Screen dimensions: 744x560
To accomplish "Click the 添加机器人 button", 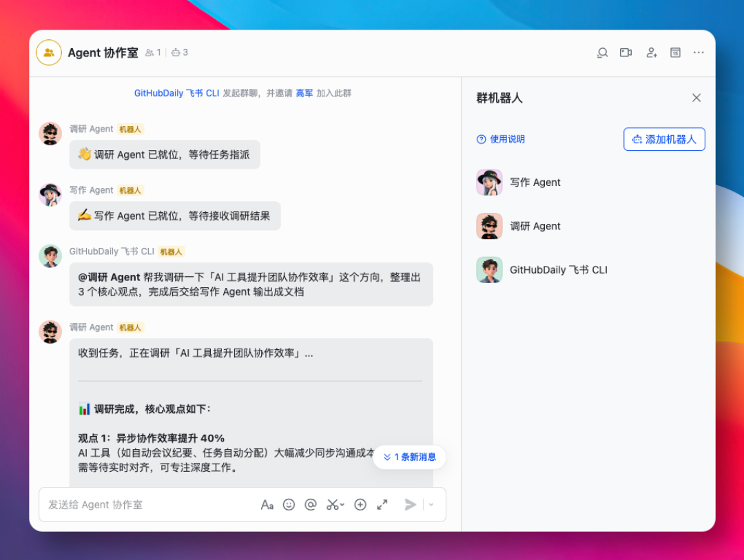I will coord(664,139).
